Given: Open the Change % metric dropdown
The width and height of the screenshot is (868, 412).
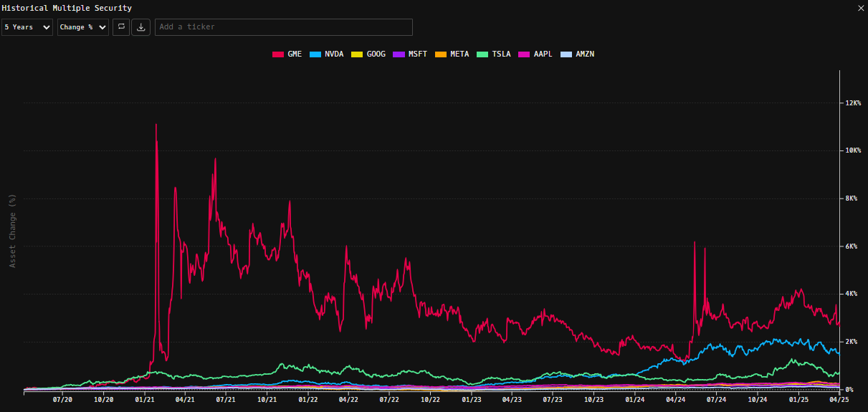Looking at the screenshot, I should (83, 27).
